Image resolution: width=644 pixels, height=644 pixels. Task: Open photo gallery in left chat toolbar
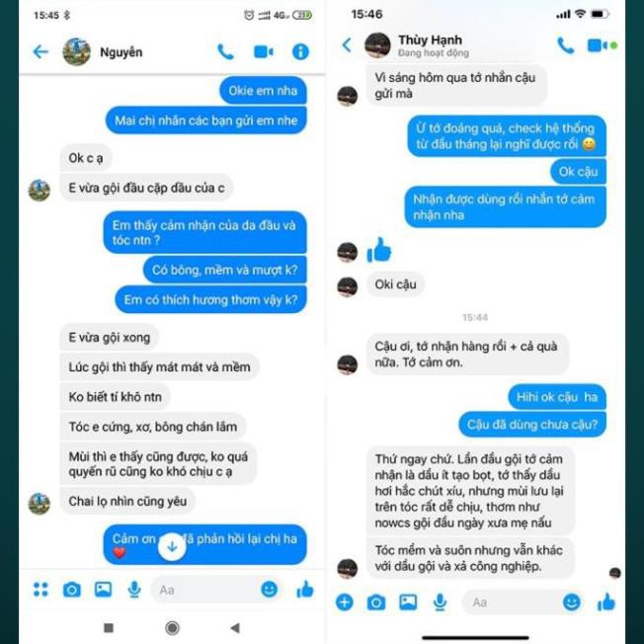click(x=103, y=590)
